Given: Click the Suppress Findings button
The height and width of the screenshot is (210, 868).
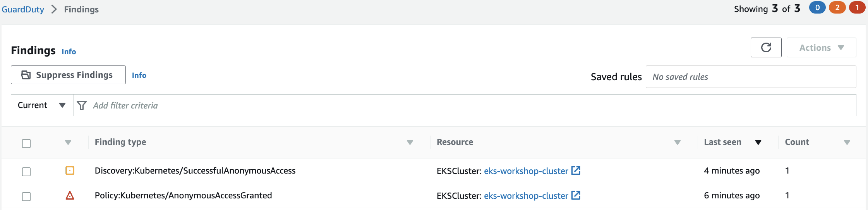Looking at the screenshot, I should pyautogui.click(x=68, y=75).
